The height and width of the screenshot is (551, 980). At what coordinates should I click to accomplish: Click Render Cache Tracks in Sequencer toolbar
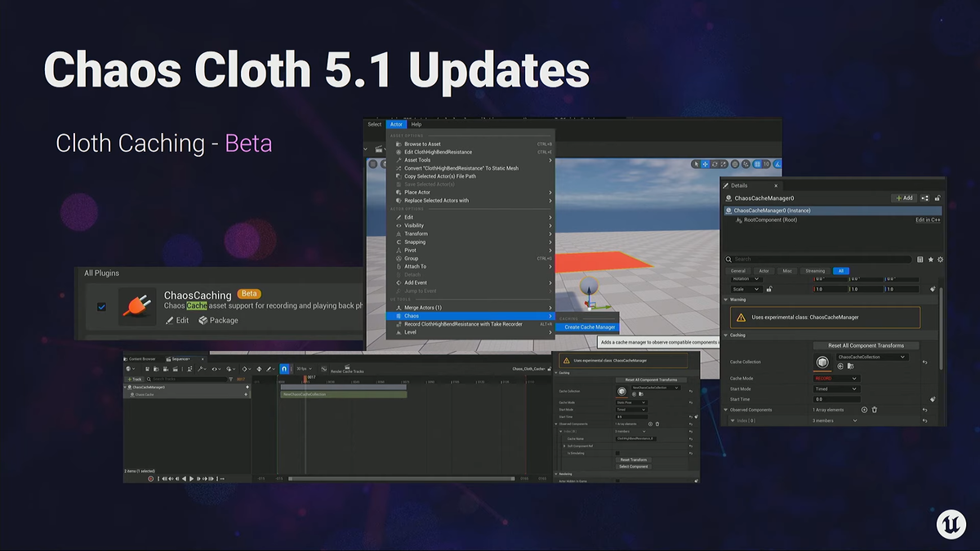[347, 369]
